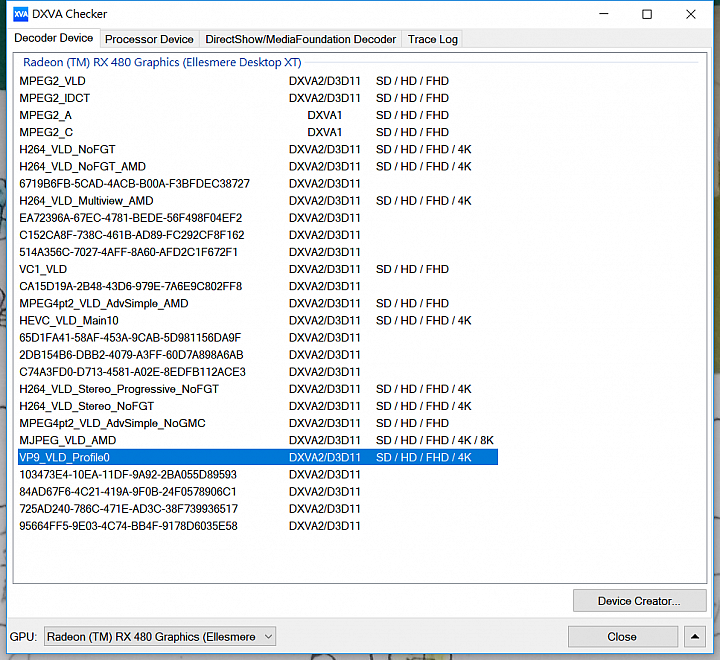This screenshot has width=720, height=660.
Task: Click the 8K resolution text in MJPEG_VLD_AMD row
Action: pos(487,440)
